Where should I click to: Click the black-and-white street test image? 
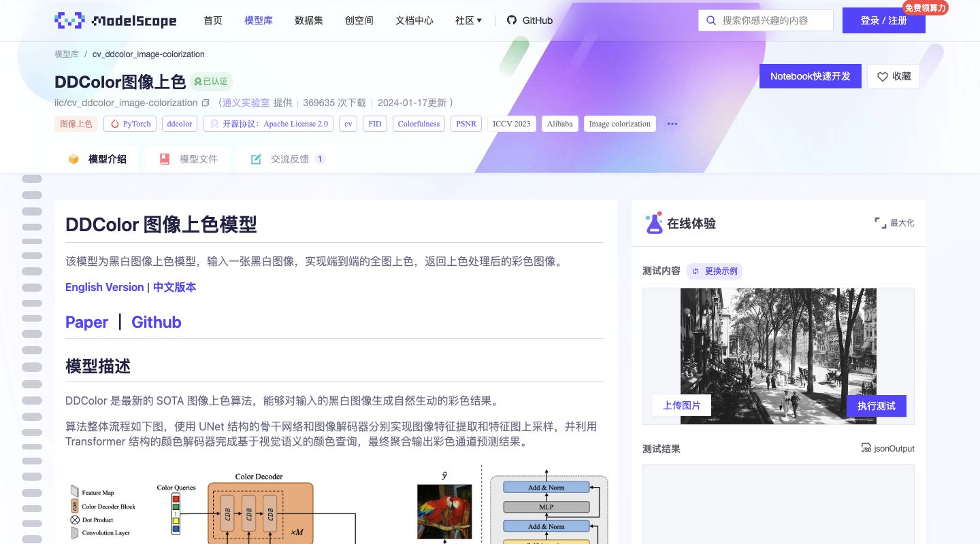[x=779, y=356]
